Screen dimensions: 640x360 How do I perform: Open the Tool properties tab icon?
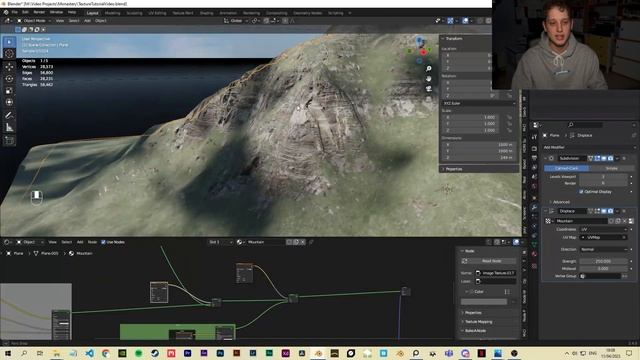click(x=534, y=137)
